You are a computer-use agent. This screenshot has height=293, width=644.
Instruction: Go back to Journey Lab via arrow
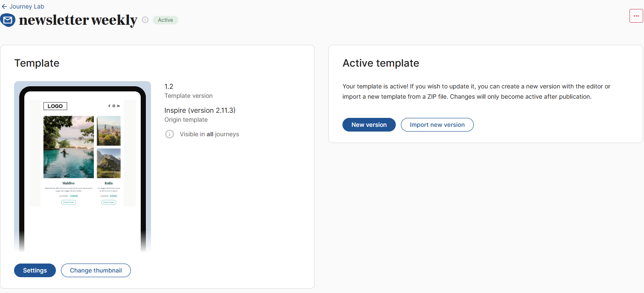point(4,6)
